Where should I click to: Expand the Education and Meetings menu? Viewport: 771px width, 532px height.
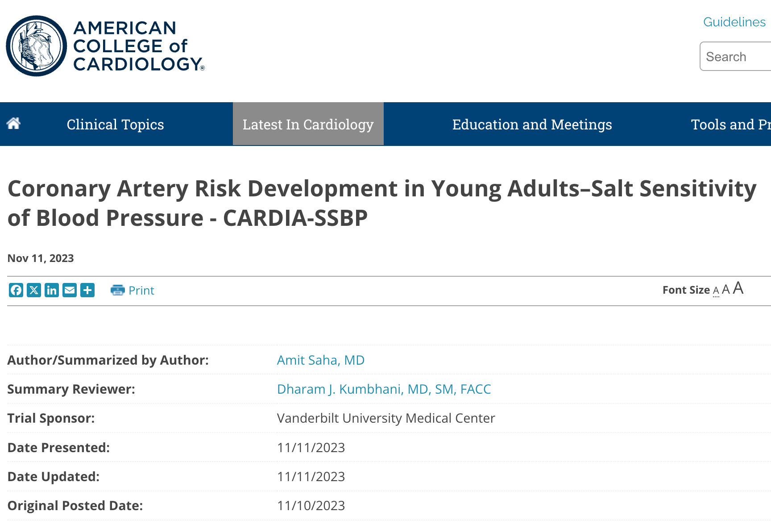tap(532, 124)
